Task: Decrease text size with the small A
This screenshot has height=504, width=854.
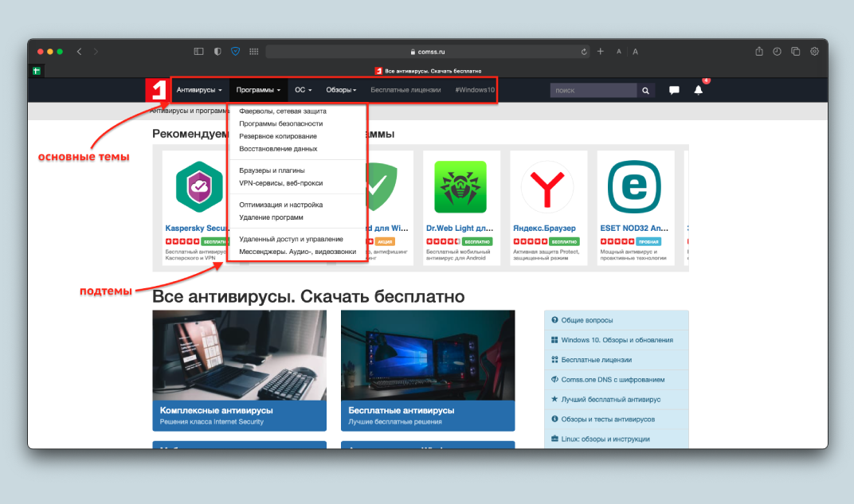Action: (x=619, y=52)
